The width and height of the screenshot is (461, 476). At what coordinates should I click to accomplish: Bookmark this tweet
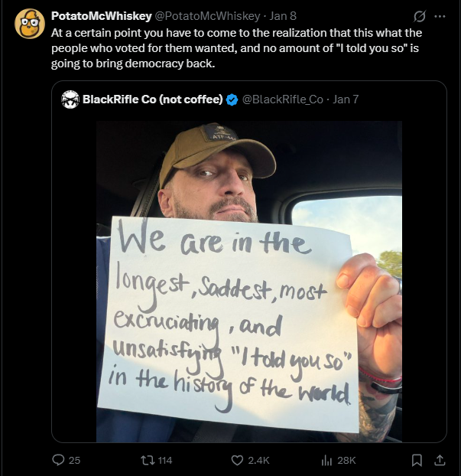417,460
